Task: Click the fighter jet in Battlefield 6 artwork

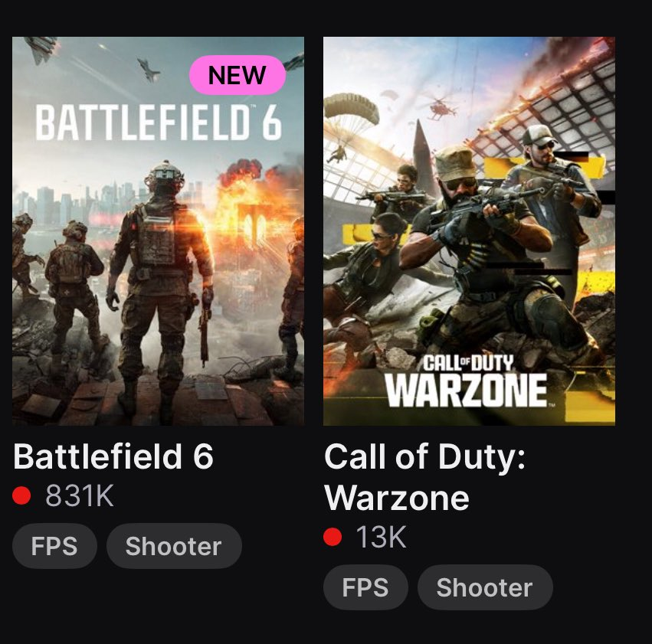Action: pos(149,71)
